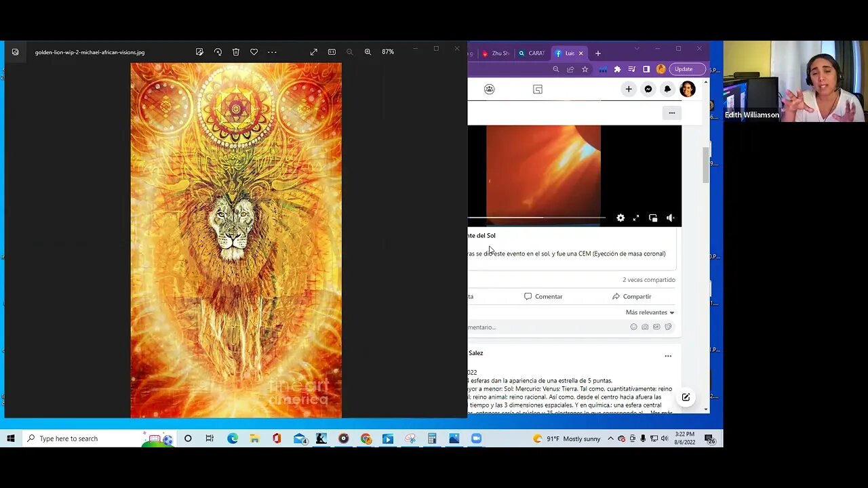Click the Chrome zoom magnifier icon in the address bar

pos(556,69)
